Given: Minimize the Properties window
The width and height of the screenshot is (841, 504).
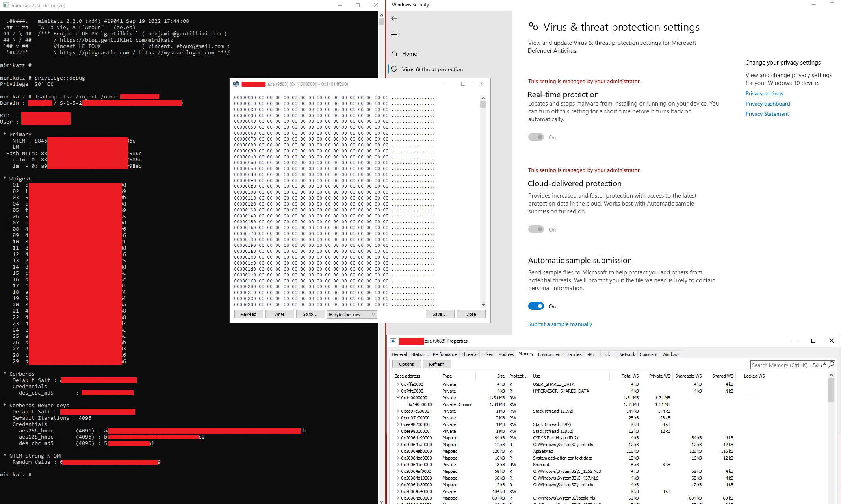Looking at the screenshot, I should 796,341.
